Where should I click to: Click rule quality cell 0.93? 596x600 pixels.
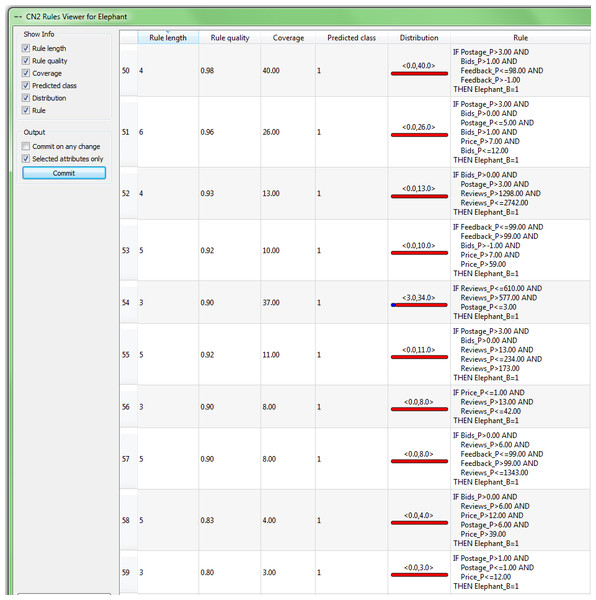[230, 193]
